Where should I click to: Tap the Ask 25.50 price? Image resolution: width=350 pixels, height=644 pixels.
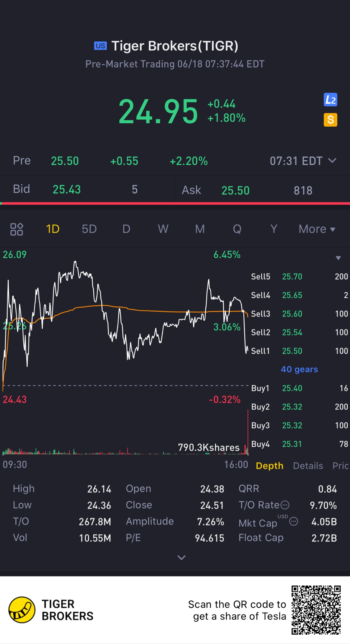click(236, 190)
